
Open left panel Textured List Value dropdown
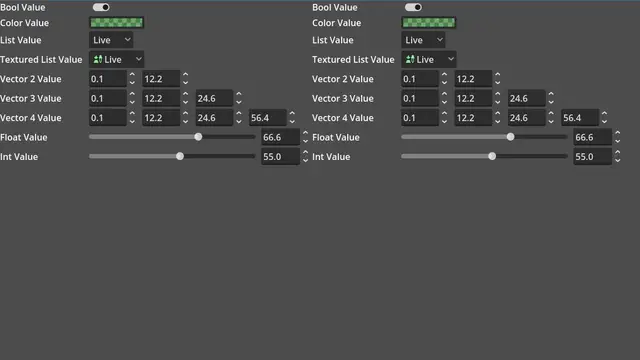click(117, 60)
